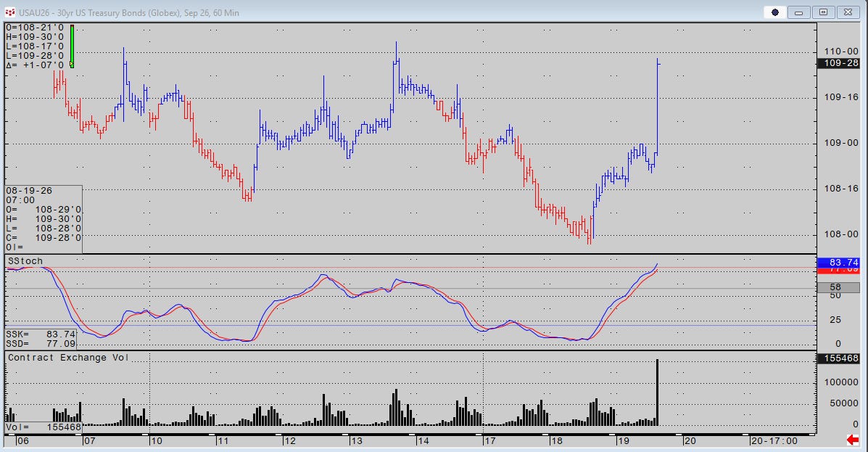This screenshot has width=868, height=452.
Task: Click the SStoch study label
Action: point(25,261)
